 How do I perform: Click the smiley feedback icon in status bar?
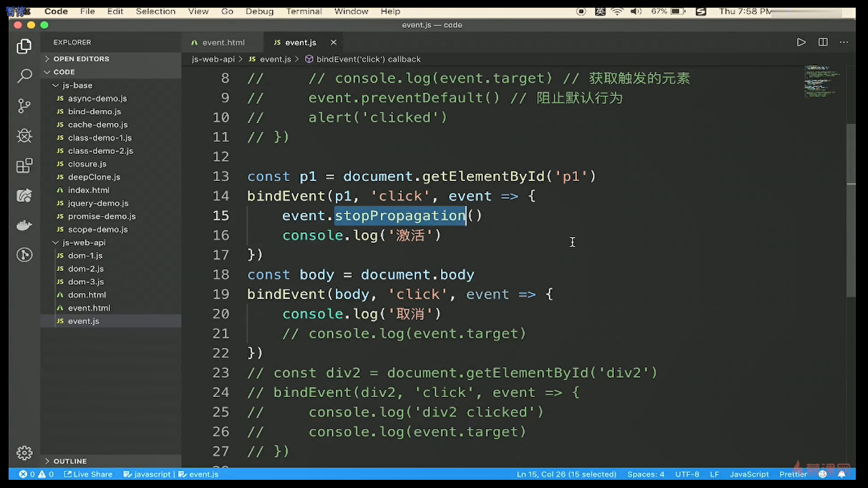[823, 474]
